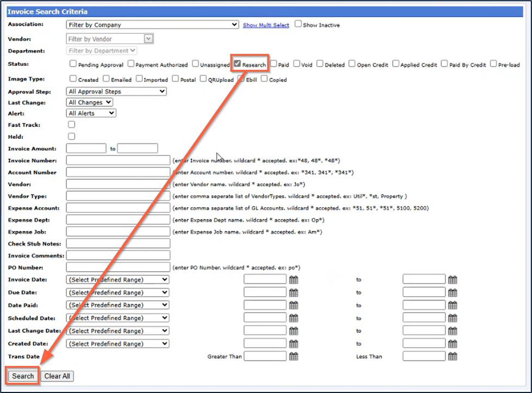Open calendar for Invoice Date start field
The width and height of the screenshot is (532, 393).
tap(293, 279)
